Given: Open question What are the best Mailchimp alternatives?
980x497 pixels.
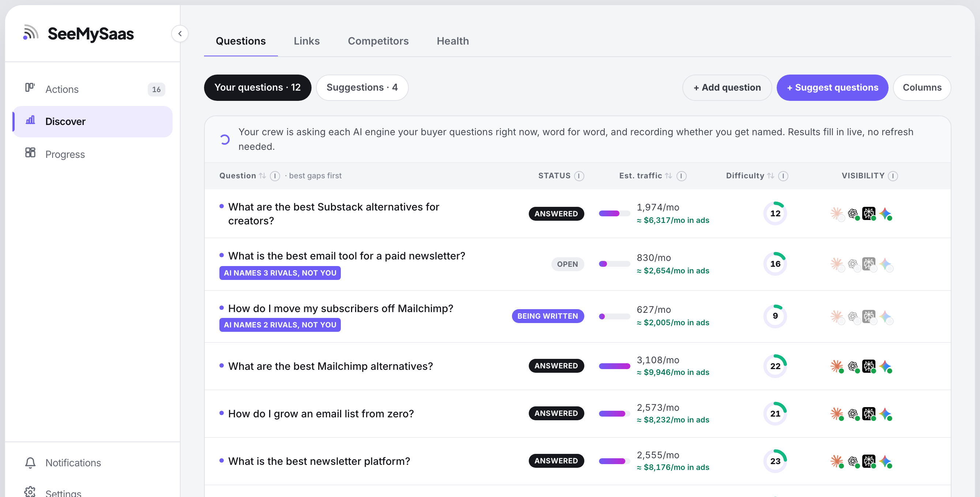Looking at the screenshot, I should (x=330, y=366).
